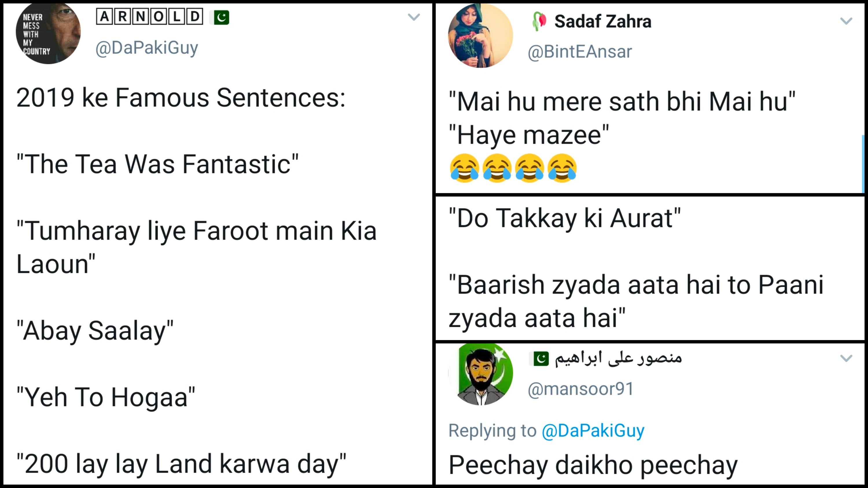Click the ARNOLD boxed-letter display name

(150, 16)
